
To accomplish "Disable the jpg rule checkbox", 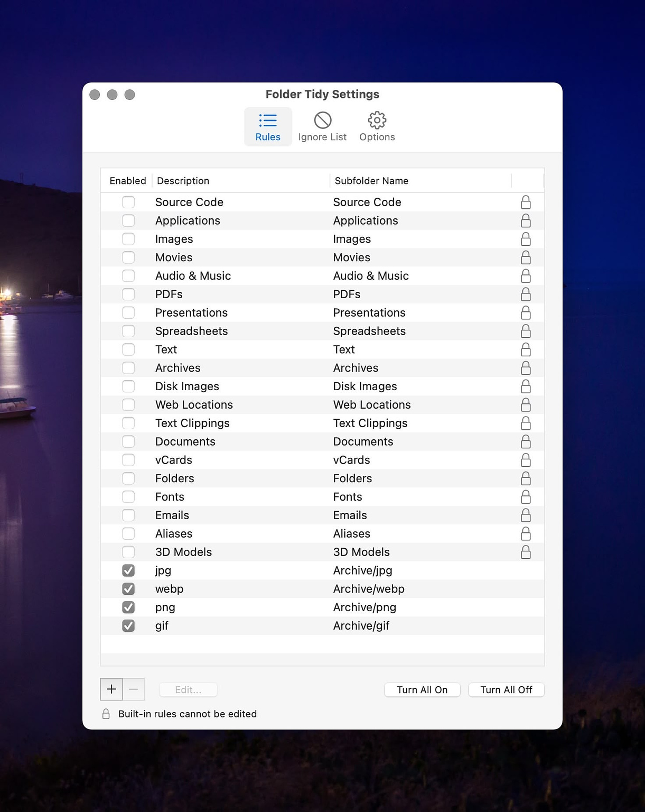I will coord(128,570).
